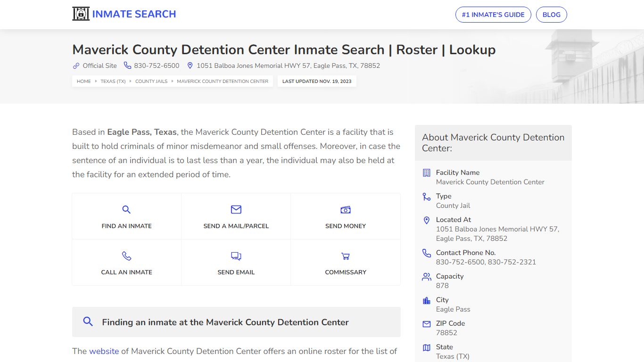Click sidebar Facility Name value Maverick County Detention Center
Viewport: 644px width, 362px height.
click(490, 182)
